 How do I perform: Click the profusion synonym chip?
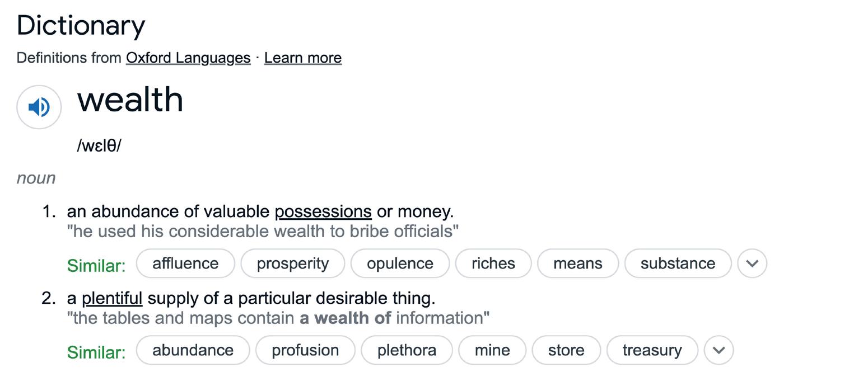pyautogui.click(x=305, y=350)
